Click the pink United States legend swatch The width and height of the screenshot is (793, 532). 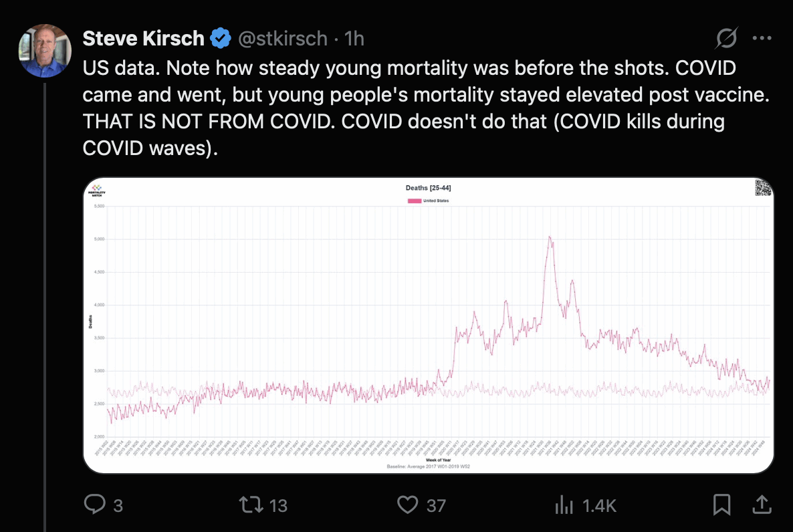pos(415,201)
